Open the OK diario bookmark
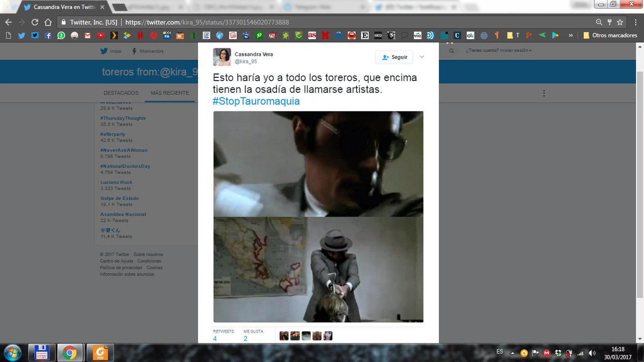The width and height of the screenshot is (644, 362). click(x=470, y=35)
